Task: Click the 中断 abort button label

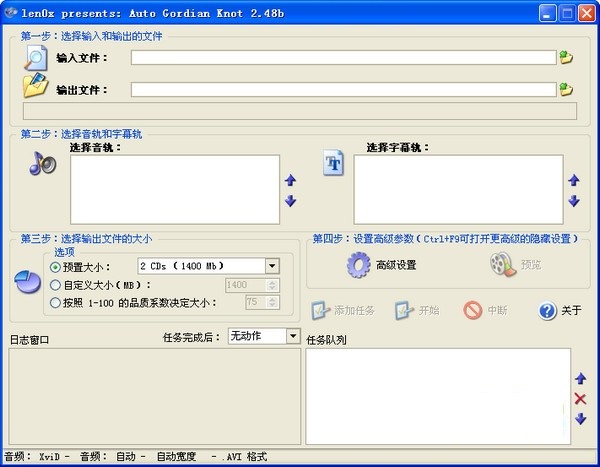Action: click(497, 310)
